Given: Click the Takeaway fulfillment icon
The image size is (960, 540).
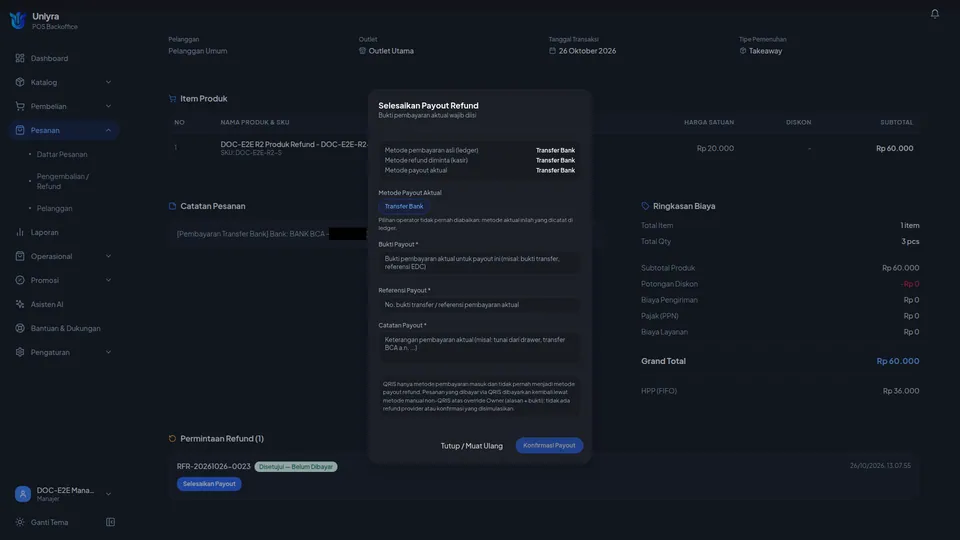Looking at the screenshot, I should (743, 51).
